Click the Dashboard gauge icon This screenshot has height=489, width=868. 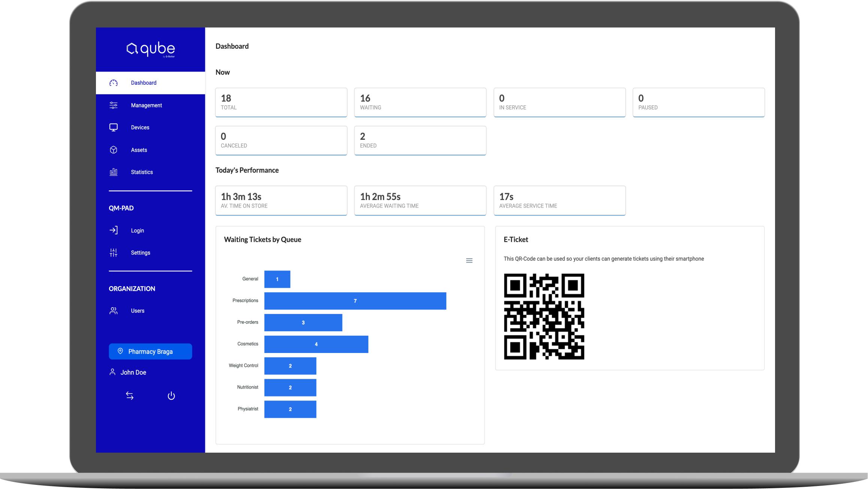coord(114,83)
